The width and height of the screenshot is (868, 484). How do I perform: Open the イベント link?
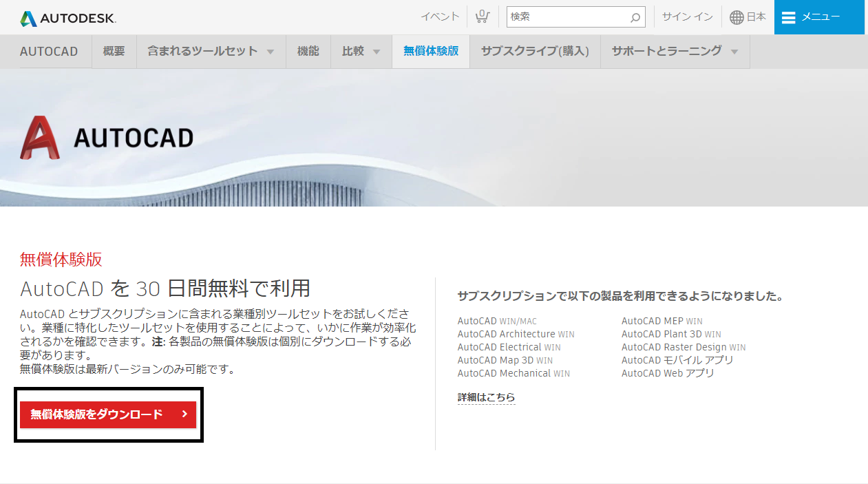coord(440,17)
